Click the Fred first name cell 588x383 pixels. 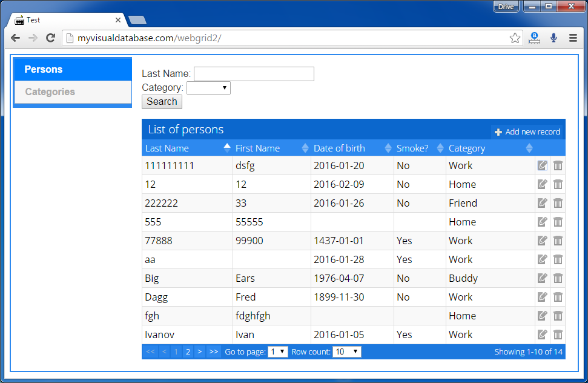[x=271, y=297]
